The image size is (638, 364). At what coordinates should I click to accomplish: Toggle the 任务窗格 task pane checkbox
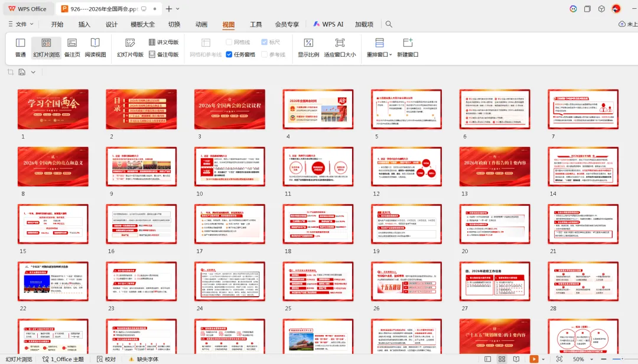tap(240, 54)
